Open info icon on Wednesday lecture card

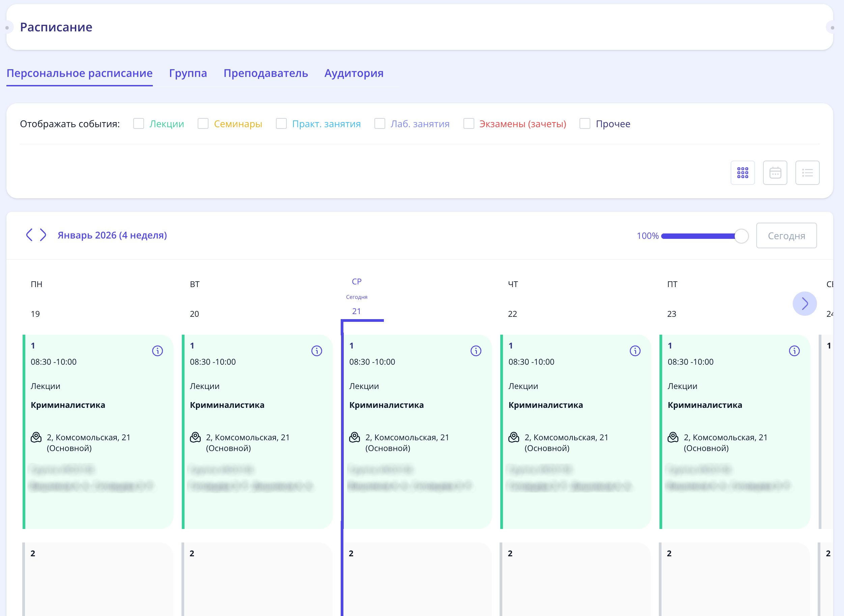pos(476,351)
